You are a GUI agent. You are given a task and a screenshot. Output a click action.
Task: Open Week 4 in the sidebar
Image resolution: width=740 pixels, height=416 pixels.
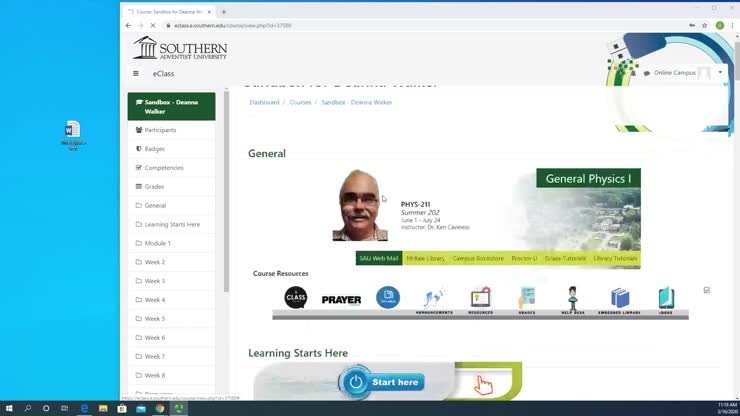point(171,300)
